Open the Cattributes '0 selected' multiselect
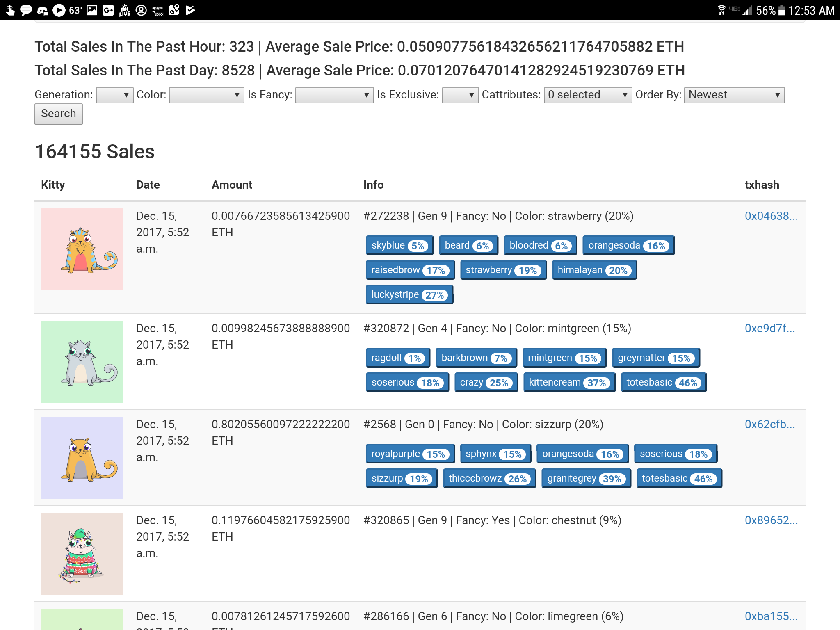The width and height of the screenshot is (840, 630). pyautogui.click(x=588, y=95)
